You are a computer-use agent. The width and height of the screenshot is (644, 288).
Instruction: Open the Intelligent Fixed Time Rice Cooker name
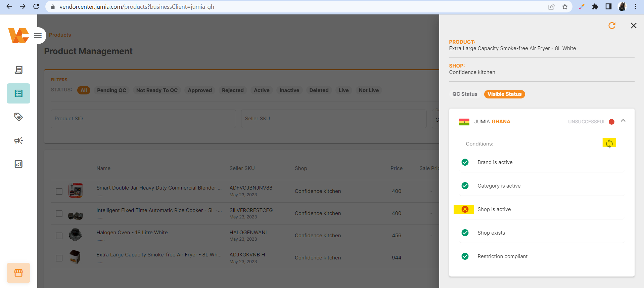click(x=159, y=210)
